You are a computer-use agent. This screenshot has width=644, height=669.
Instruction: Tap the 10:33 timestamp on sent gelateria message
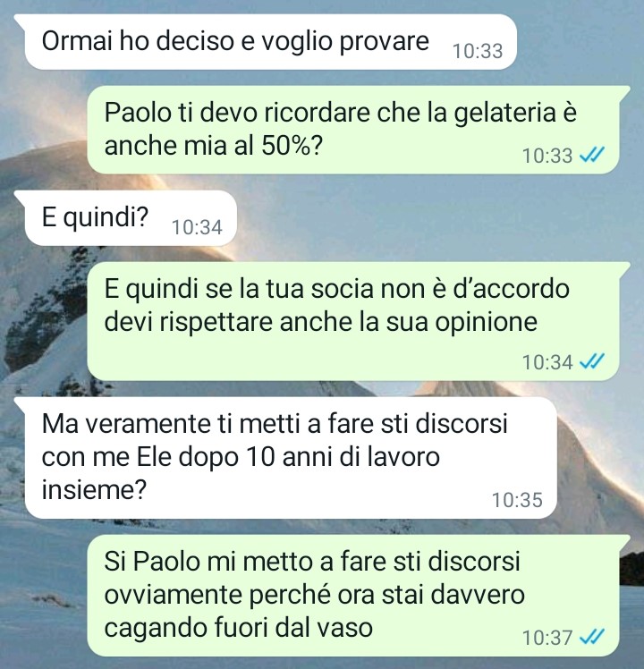click(x=547, y=156)
